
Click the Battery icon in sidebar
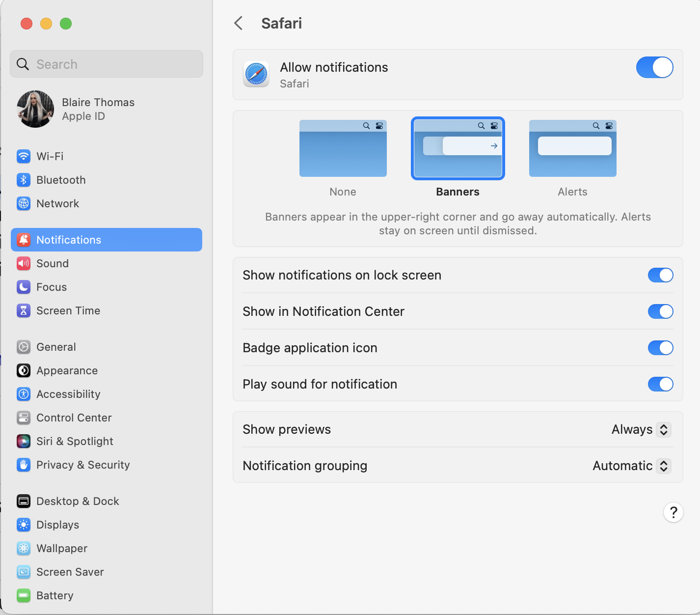(24, 595)
